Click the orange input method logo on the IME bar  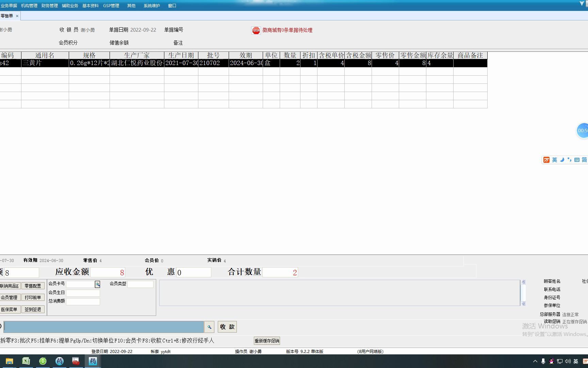(546, 160)
